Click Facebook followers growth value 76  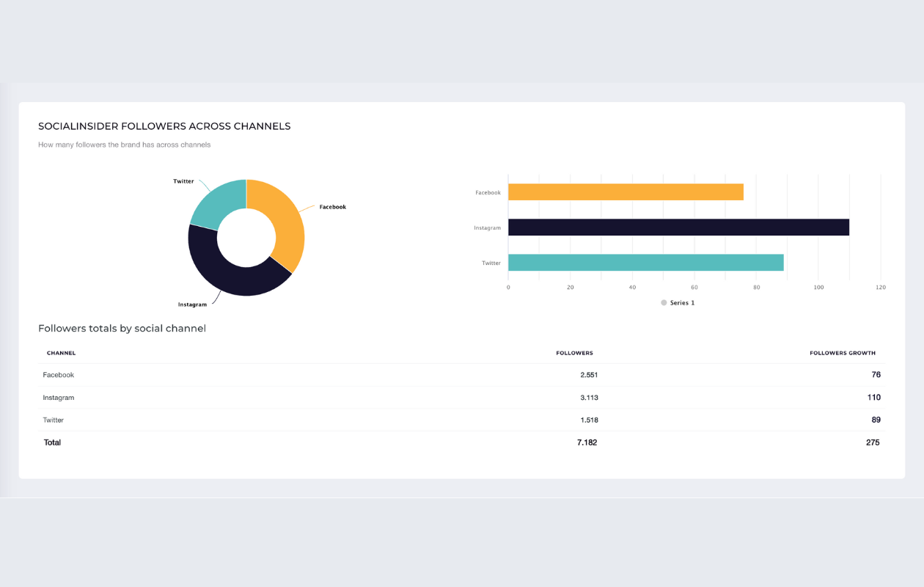(876, 375)
